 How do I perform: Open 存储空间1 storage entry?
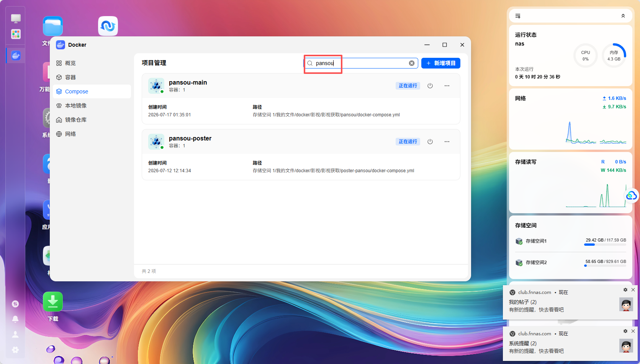point(571,241)
